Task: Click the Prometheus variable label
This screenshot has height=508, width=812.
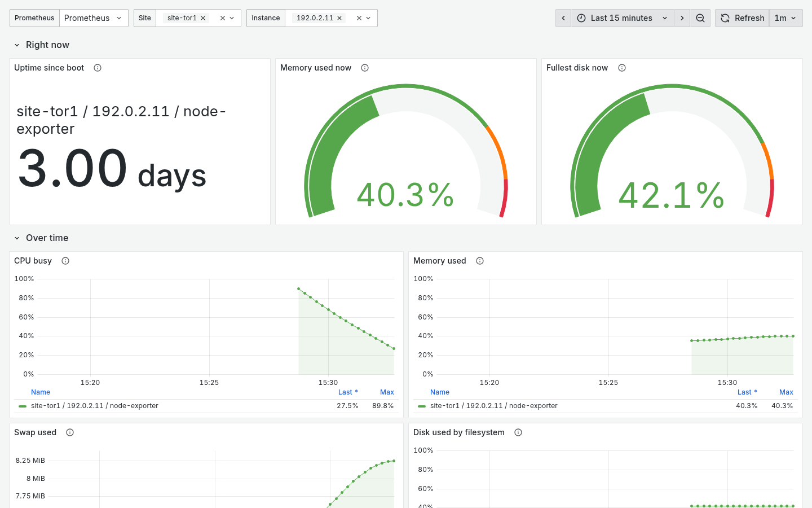Action: pyautogui.click(x=34, y=18)
